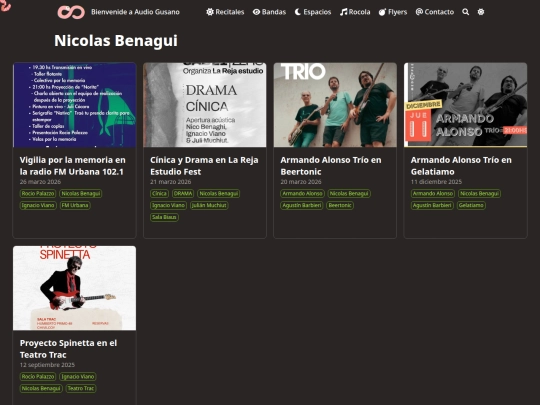Click the date 12 septiembre 2025
The image size is (540, 405).
pyautogui.click(x=47, y=365)
